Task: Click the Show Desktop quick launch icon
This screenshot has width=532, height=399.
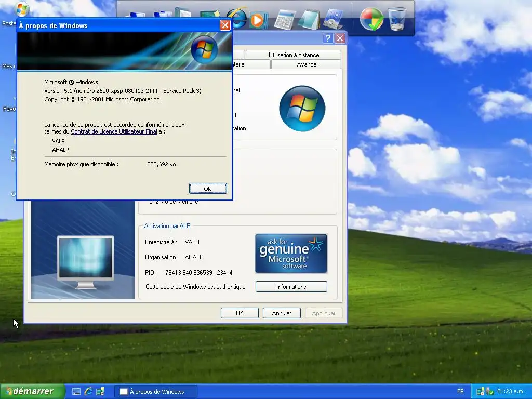Action: point(76,392)
